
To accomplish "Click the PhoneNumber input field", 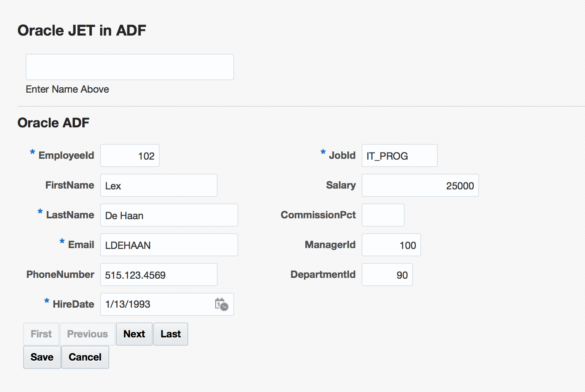I will pos(158,275).
